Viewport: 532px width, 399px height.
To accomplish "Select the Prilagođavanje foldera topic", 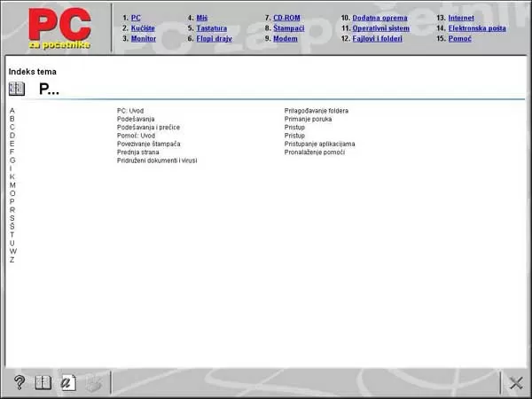I will tap(317, 111).
